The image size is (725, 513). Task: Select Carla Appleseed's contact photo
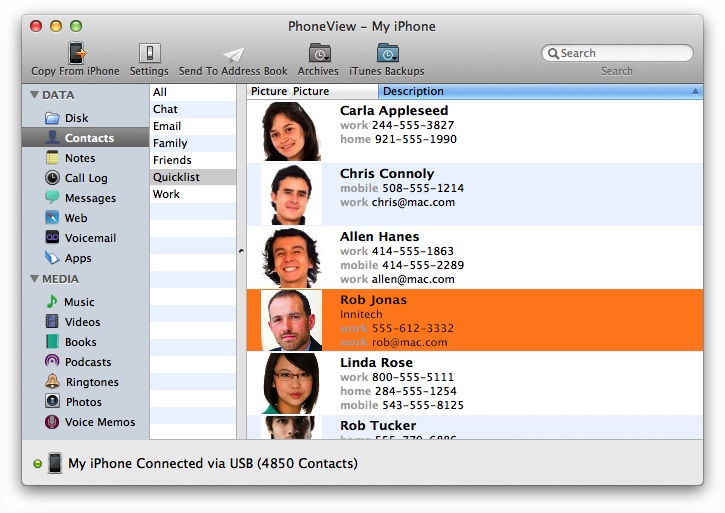pyautogui.click(x=291, y=131)
